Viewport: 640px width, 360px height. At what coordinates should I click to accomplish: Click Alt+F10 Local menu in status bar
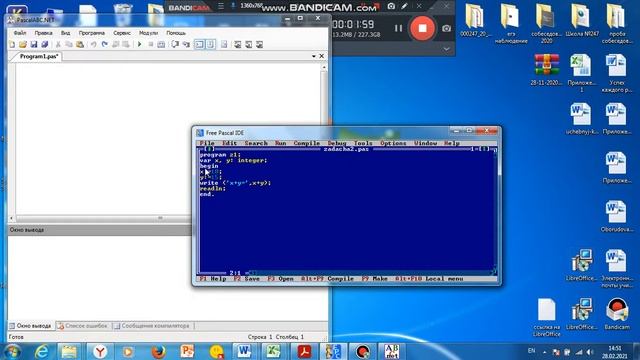(x=429, y=279)
